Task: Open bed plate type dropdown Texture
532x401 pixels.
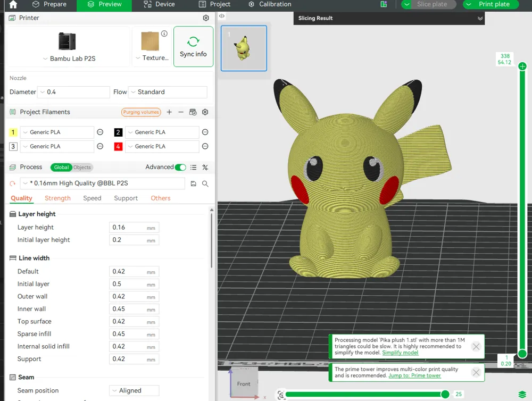Action: coord(152,57)
